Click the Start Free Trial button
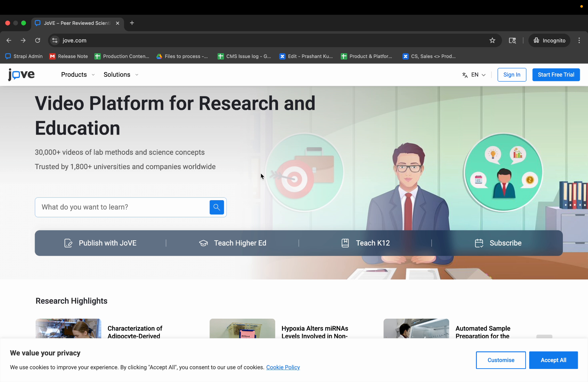Screen dimensions: 588x382 click(x=556, y=74)
